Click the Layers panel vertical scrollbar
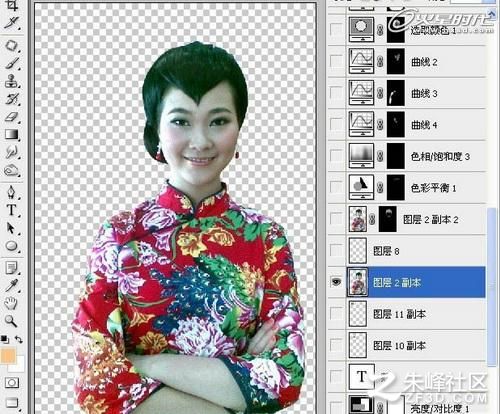Viewport: 500px width, 414px height. [492, 287]
